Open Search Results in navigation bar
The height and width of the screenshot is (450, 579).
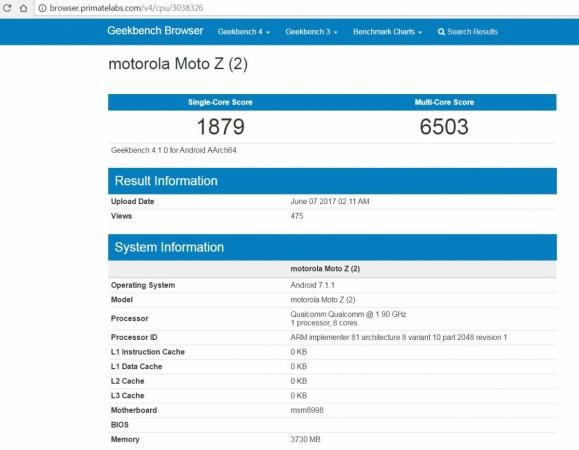click(x=467, y=32)
